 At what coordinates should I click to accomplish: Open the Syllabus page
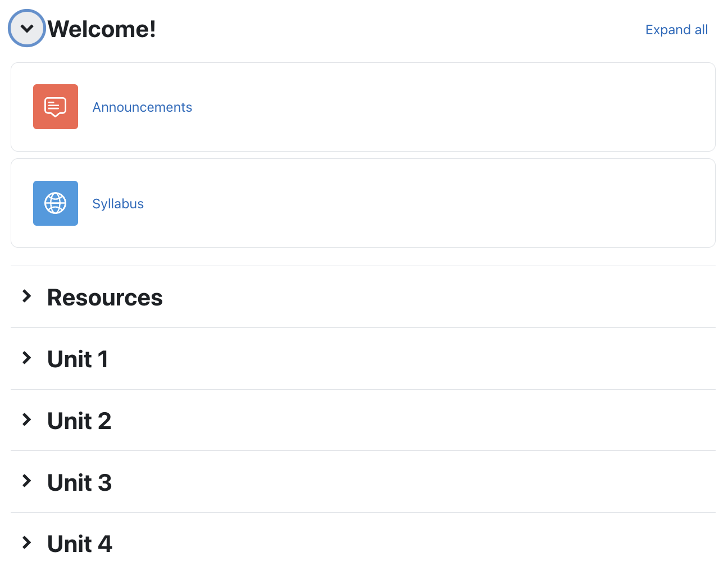pos(118,203)
